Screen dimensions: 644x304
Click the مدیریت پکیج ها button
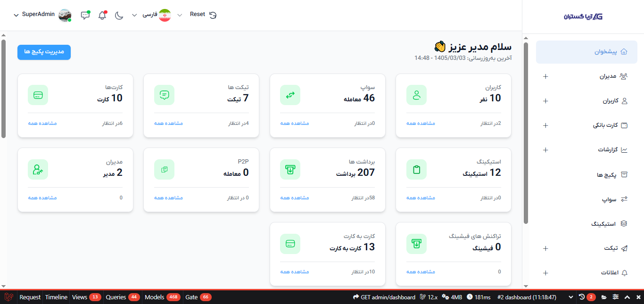pyautogui.click(x=44, y=52)
